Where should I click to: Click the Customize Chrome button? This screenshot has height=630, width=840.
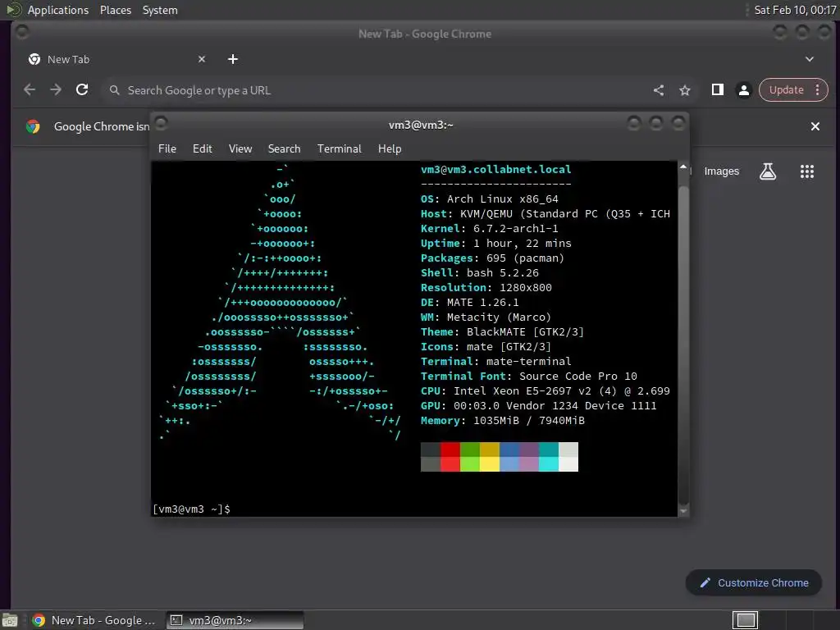pyautogui.click(x=753, y=583)
